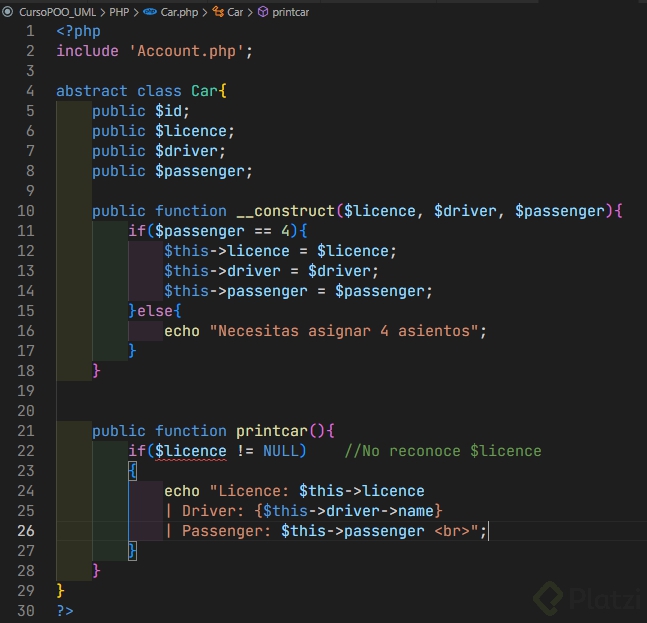This screenshot has width=647, height=623.
Task: Click line number 26 in gutter
Action: (x=26, y=531)
